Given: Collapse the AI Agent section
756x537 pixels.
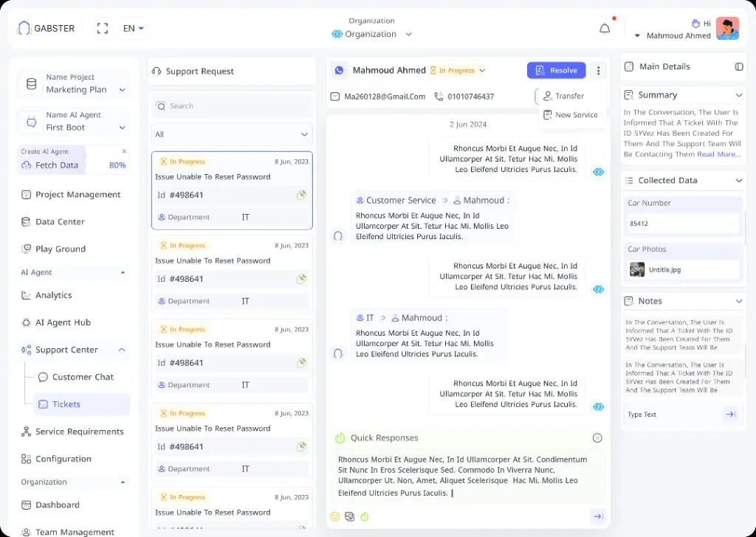Looking at the screenshot, I should tap(123, 272).
